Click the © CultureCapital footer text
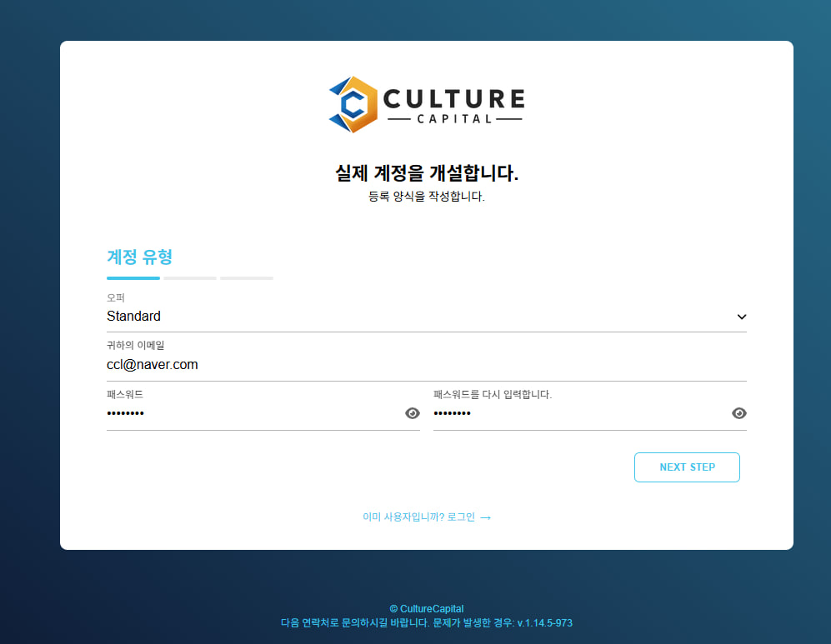The image size is (831, 644). point(427,608)
